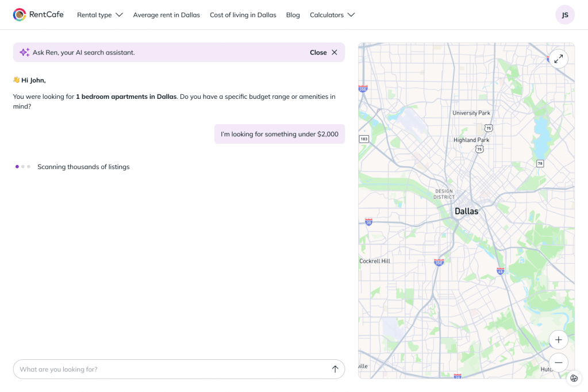
Task: Click '1 bedroom apartments in Dallas' text
Action: 126,97
